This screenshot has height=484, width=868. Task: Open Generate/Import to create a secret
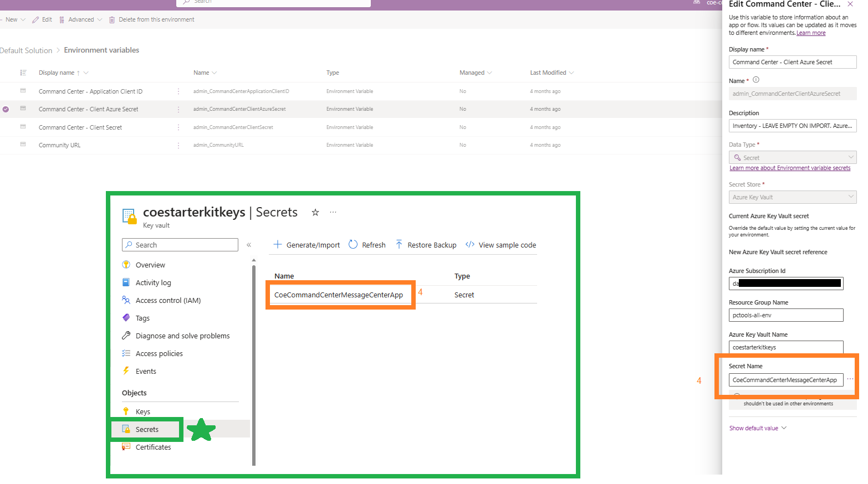point(307,244)
